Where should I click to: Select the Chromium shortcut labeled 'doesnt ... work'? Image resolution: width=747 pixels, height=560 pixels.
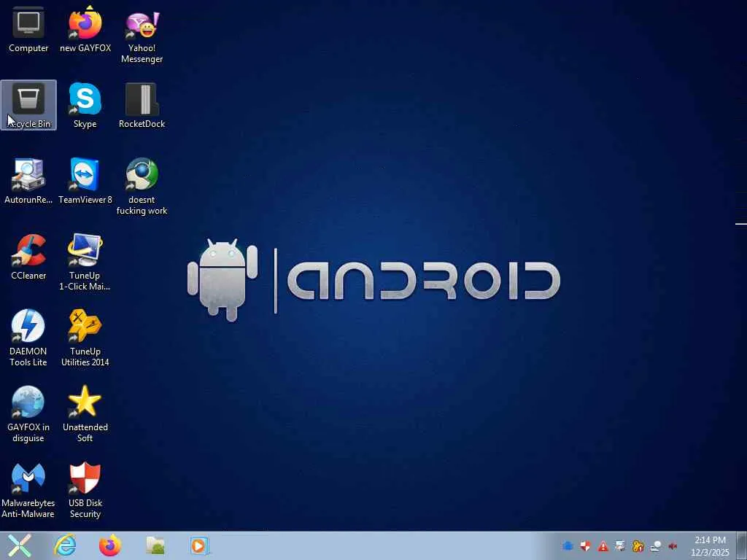tap(142, 187)
